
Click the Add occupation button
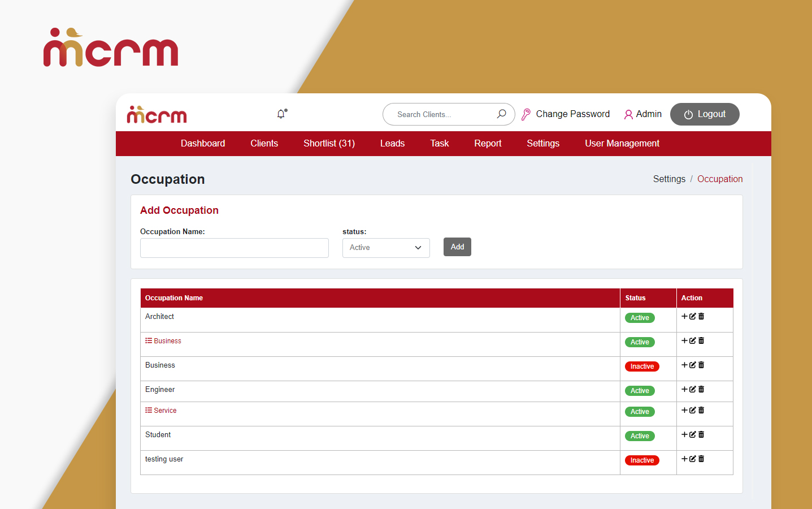[457, 247]
